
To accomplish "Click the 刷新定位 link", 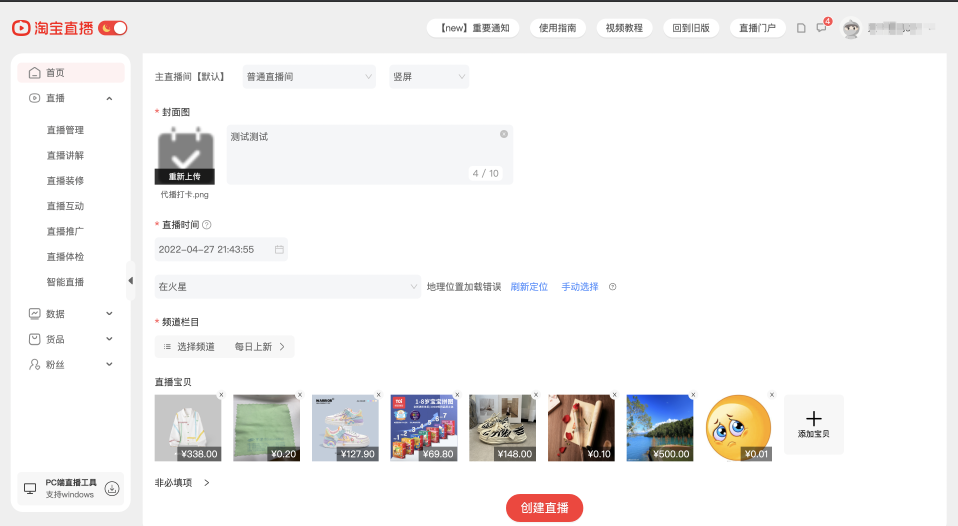I will click(529, 287).
